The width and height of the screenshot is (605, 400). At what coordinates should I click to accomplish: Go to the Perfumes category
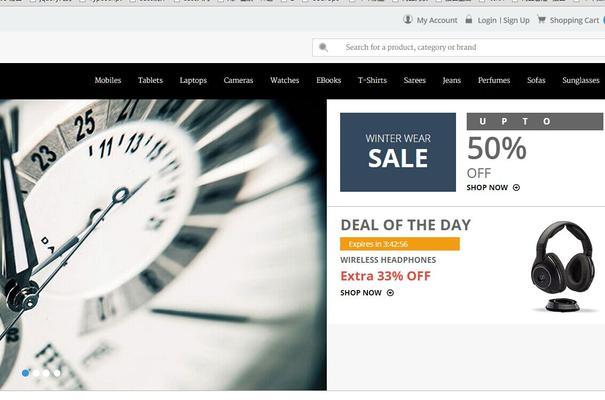[x=494, y=80]
